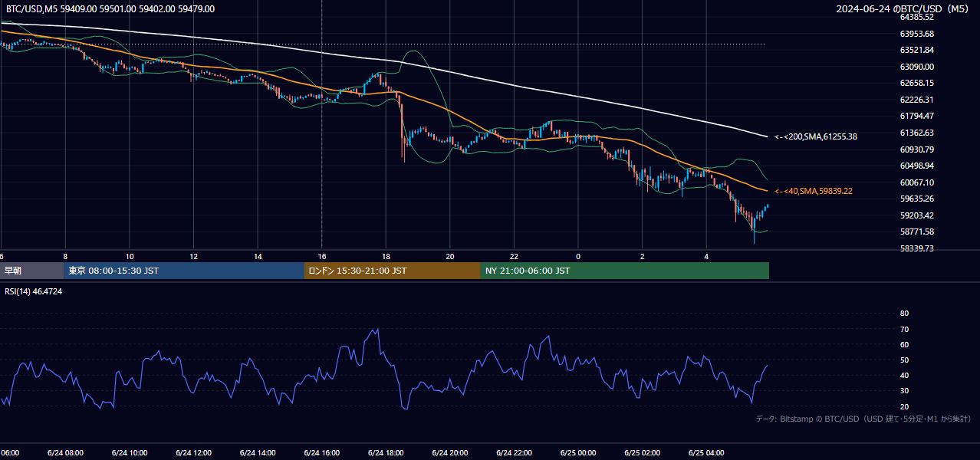Click hour tick 8 on price chart axis
The image size is (980, 460).
[65, 256]
